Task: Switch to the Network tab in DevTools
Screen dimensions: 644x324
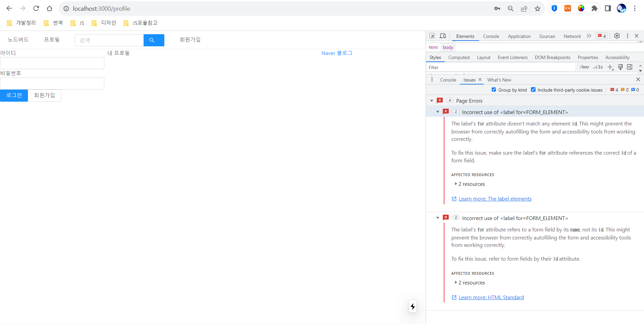Action: [x=572, y=36]
